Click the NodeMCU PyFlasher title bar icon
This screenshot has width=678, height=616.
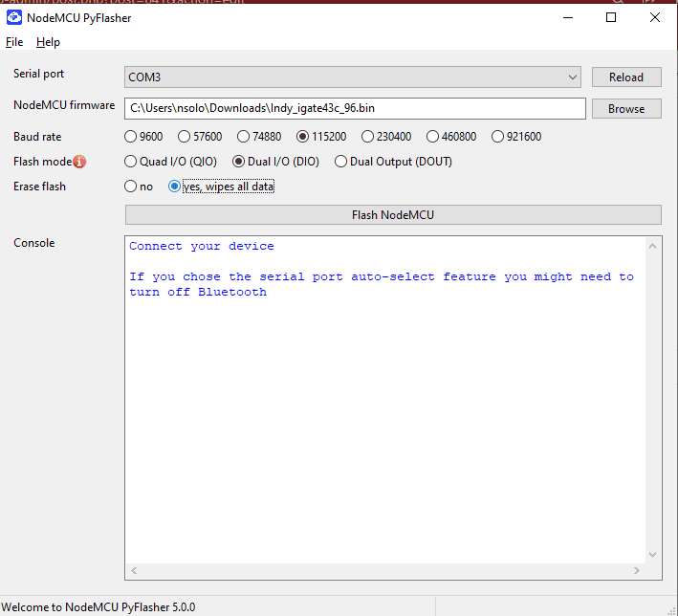(14, 17)
